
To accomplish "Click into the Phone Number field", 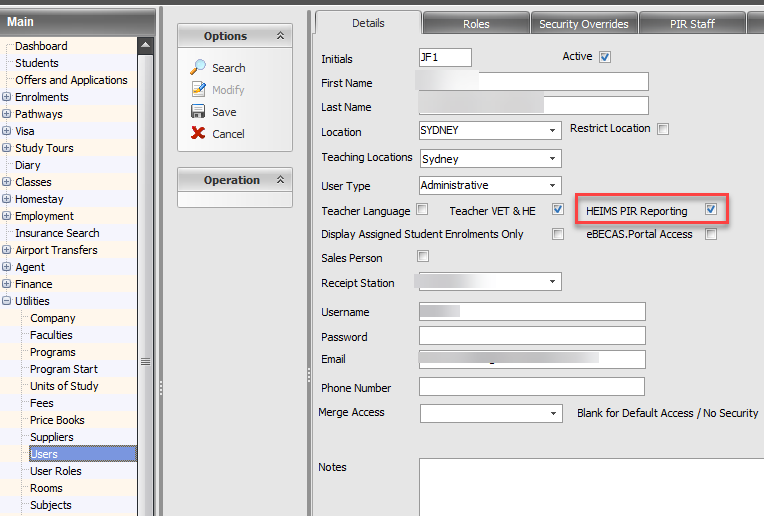I will pos(531,387).
